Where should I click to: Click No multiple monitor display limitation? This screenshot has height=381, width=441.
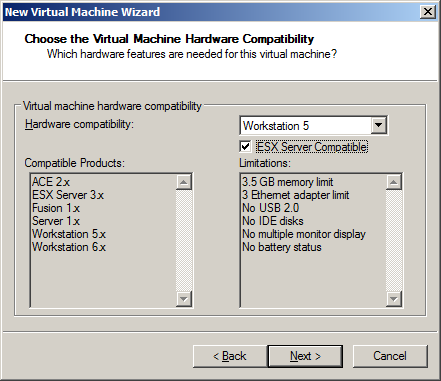click(x=304, y=234)
